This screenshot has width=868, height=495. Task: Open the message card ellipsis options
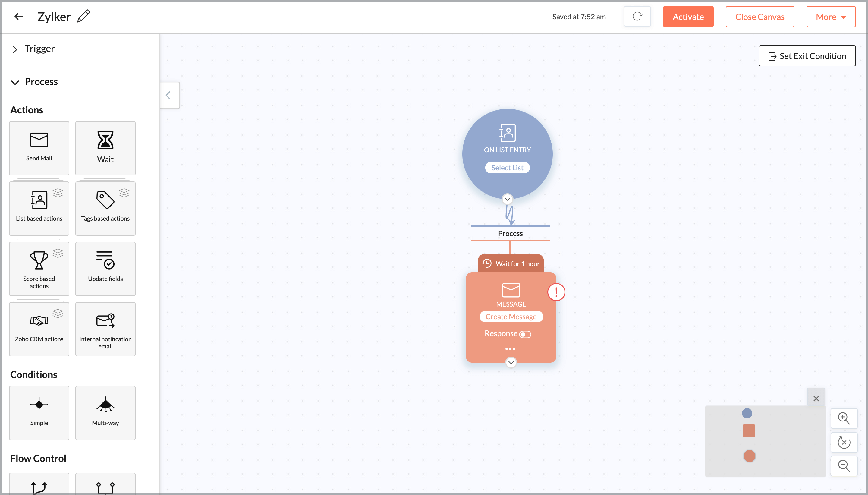pyautogui.click(x=511, y=348)
